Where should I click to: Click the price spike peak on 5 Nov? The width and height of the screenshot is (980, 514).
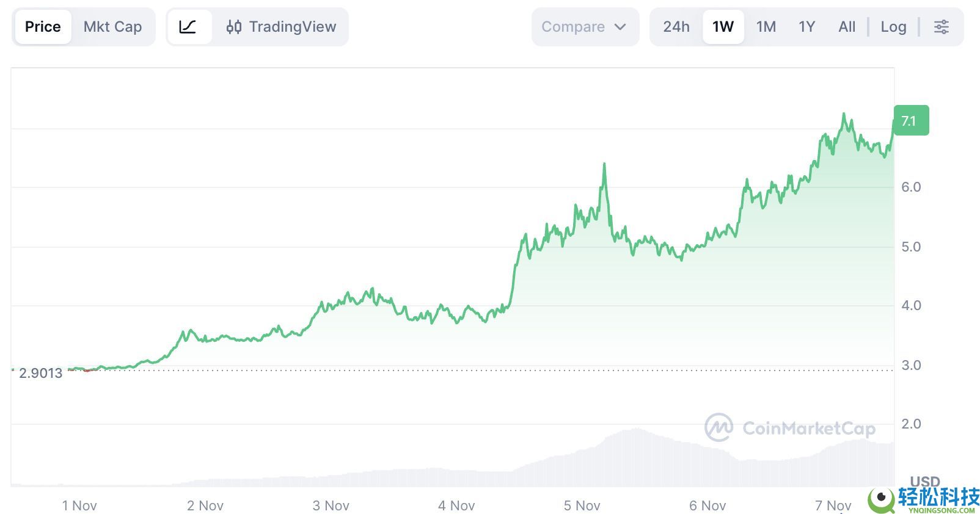604,164
